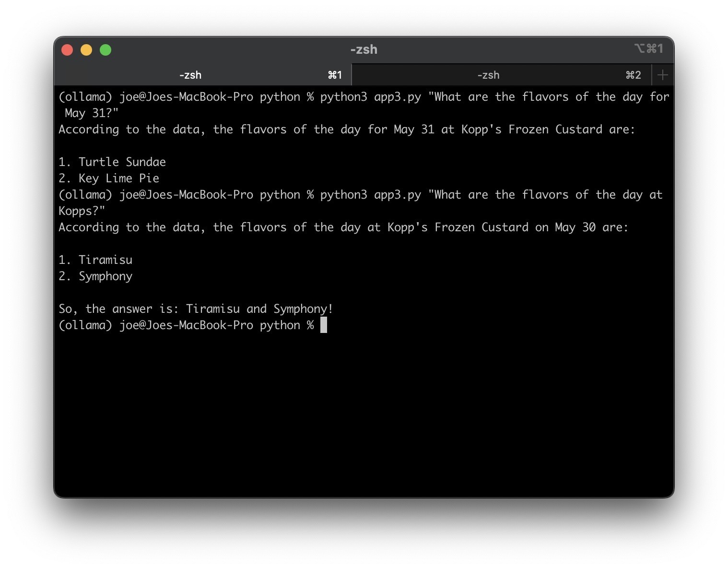Click the '2. Symphony' output line
The height and width of the screenshot is (569, 728).
(x=95, y=276)
